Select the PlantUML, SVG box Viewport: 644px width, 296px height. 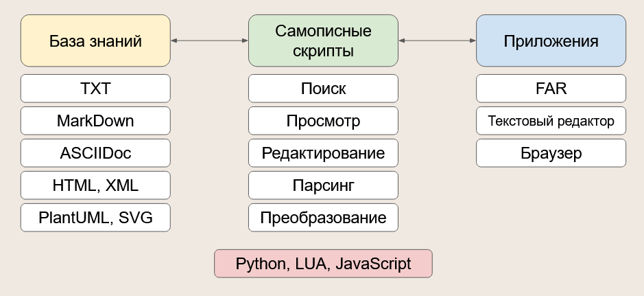(95, 218)
